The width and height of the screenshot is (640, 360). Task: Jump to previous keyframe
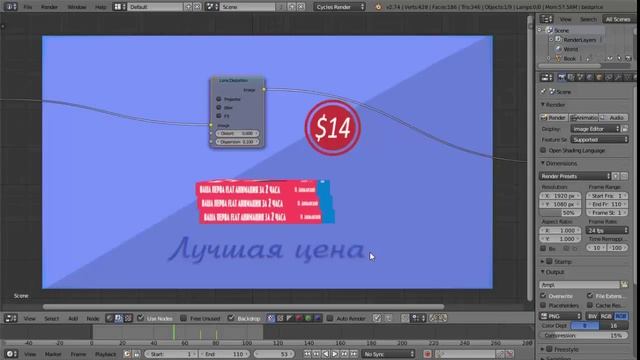pos(316,354)
